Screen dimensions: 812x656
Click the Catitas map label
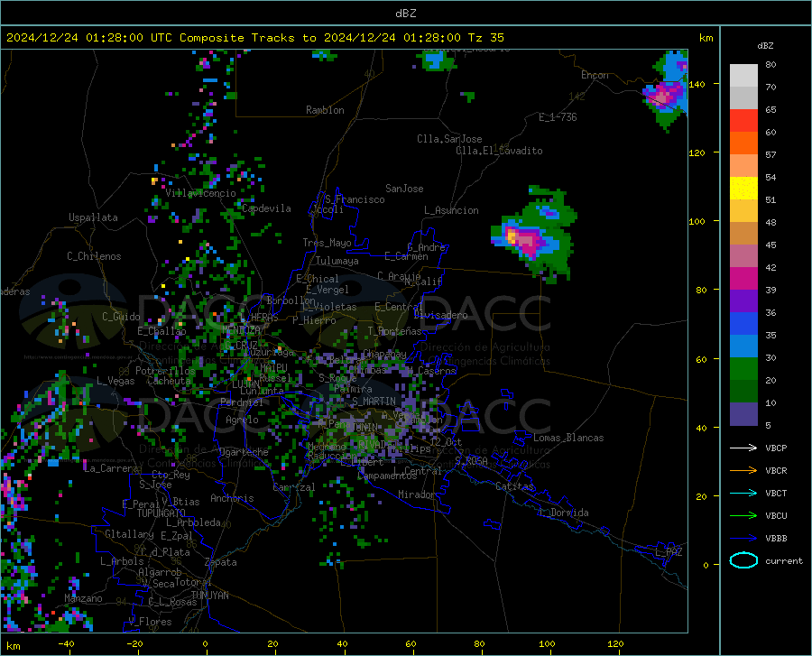(x=515, y=486)
